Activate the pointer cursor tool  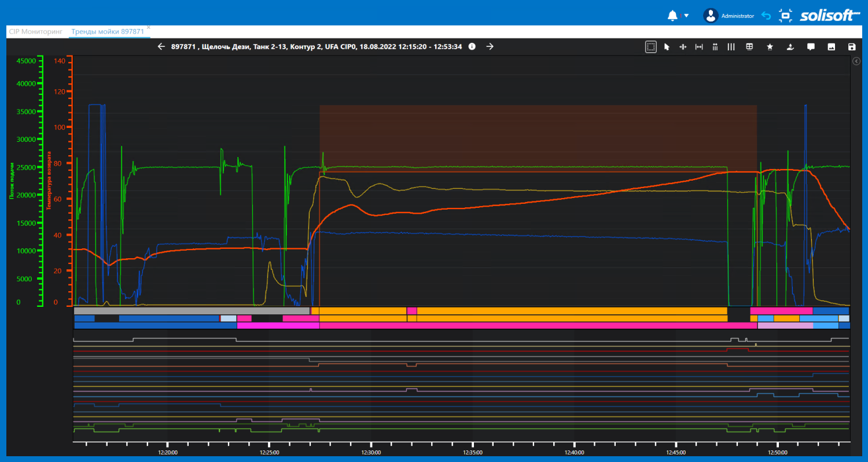click(x=667, y=47)
